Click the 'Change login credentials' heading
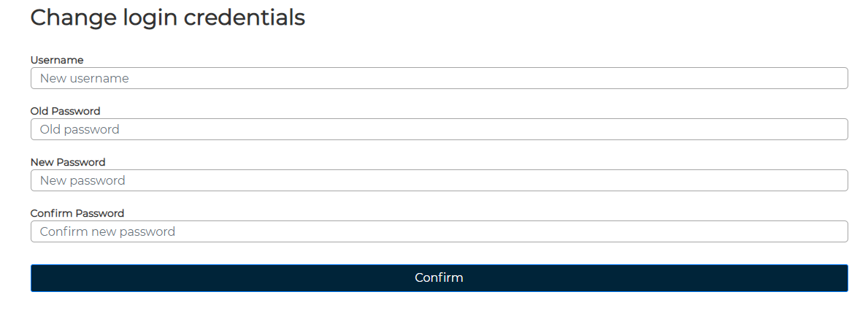The width and height of the screenshot is (868, 311). point(167,18)
